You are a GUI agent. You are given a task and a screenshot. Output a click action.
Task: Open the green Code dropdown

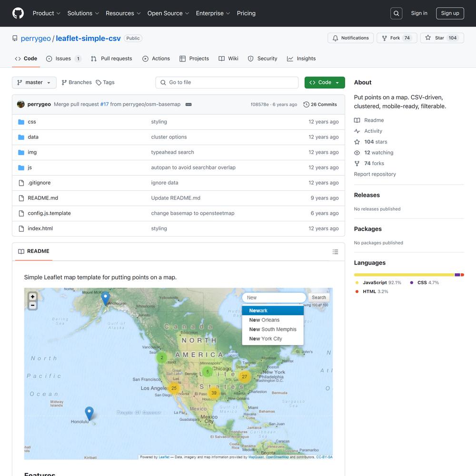[325, 82]
